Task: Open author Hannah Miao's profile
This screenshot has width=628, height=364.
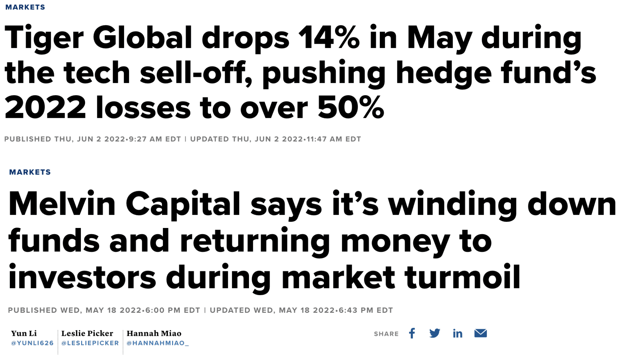Action: click(x=154, y=333)
